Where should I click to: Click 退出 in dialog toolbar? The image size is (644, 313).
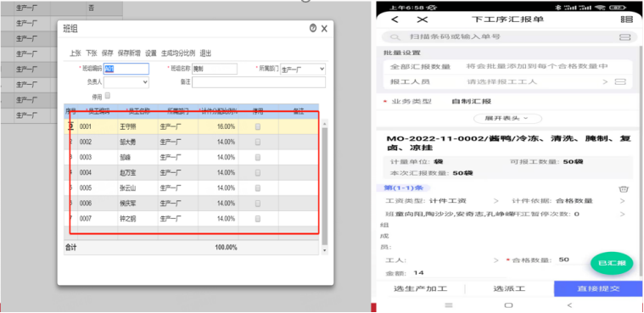pos(205,53)
